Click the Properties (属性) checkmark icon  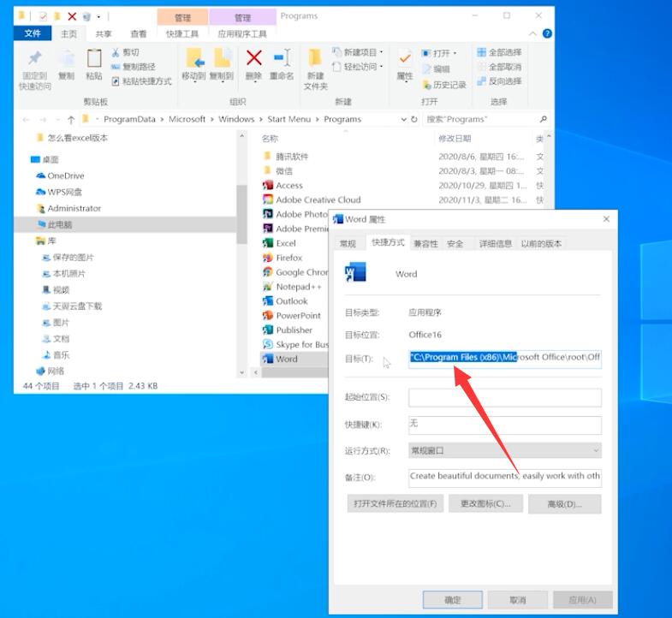pos(405,58)
